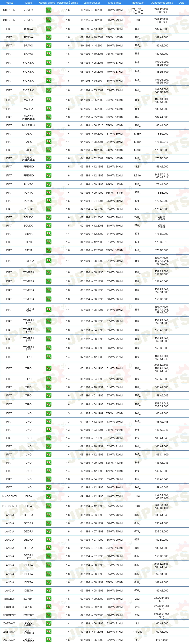Select the 1.6 i.e. body cell in the Premio row
This screenshot has height=644, width=189.
click(137, 175)
